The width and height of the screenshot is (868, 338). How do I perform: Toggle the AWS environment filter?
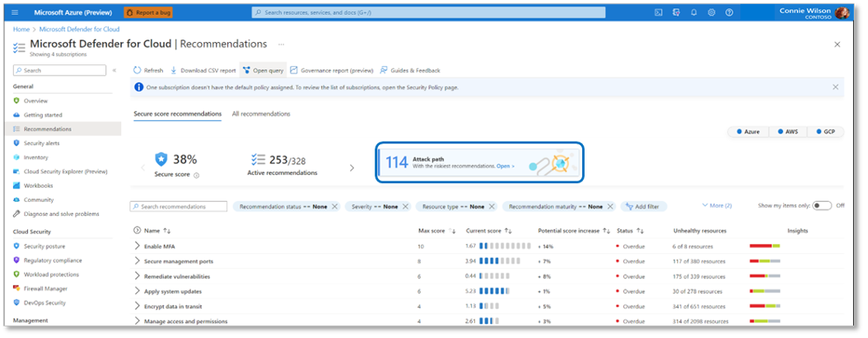point(788,132)
